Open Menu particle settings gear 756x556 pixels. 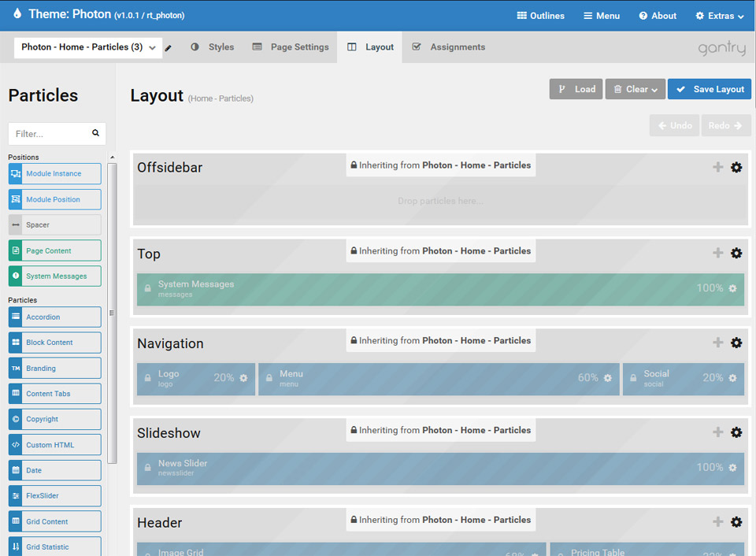(607, 378)
